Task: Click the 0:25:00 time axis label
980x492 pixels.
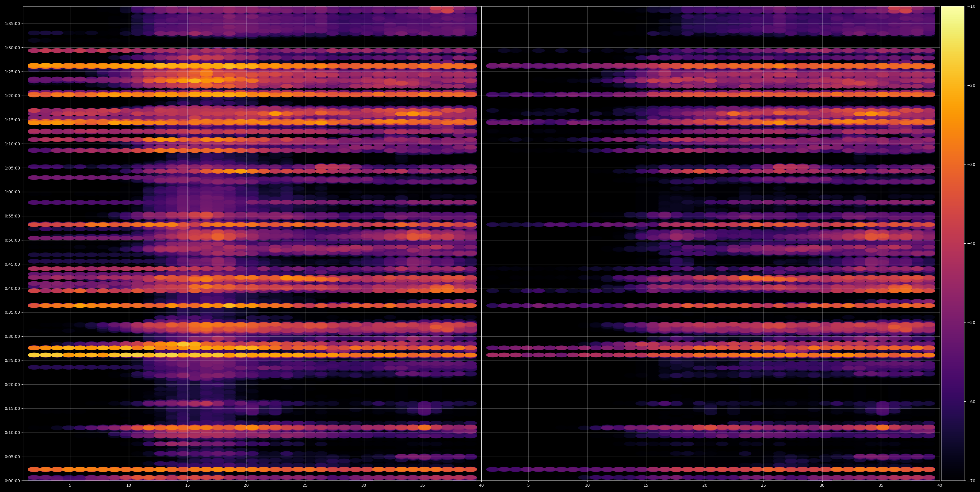Action: pos(12,360)
